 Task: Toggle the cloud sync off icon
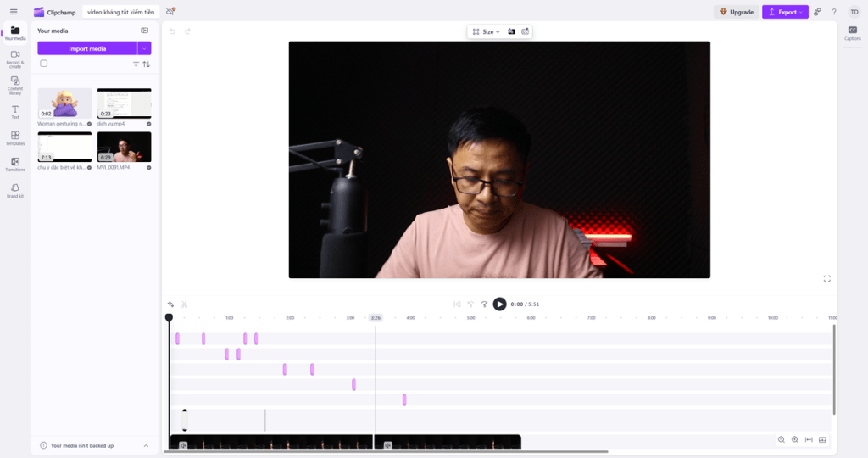coord(170,12)
